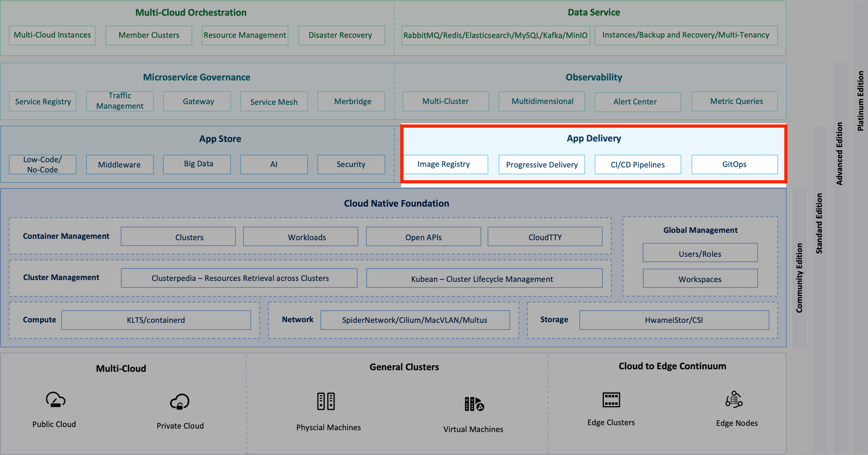Select the SpiderNetwork/Cilium/MacVLAN/Multus box

pos(415,320)
